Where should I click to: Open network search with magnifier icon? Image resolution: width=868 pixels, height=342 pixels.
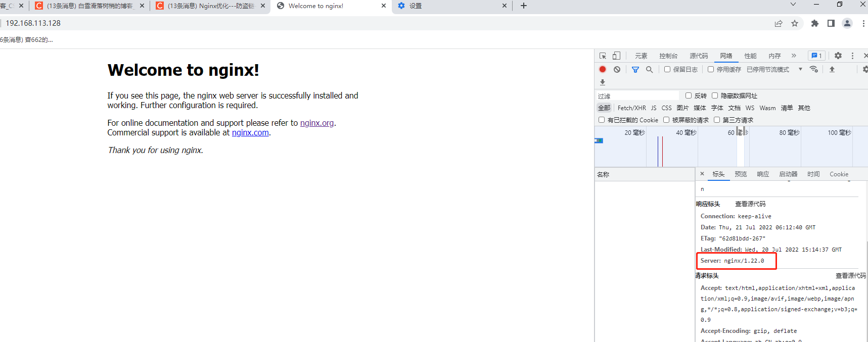point(650,69)
